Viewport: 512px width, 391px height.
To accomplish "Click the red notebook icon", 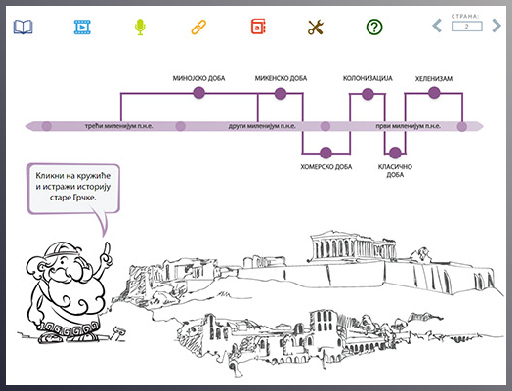I will pyautogui.click(x=258, y=27).
